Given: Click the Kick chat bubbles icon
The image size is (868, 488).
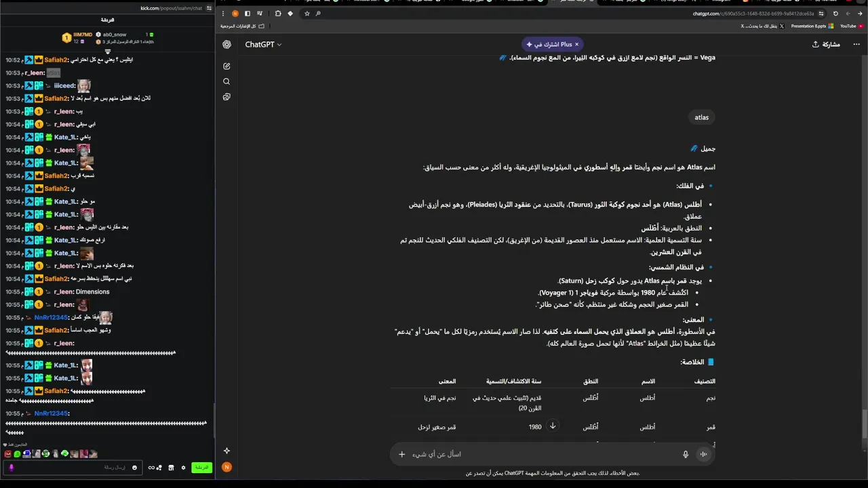Looking at the screenshot, I should coord(159,468).
